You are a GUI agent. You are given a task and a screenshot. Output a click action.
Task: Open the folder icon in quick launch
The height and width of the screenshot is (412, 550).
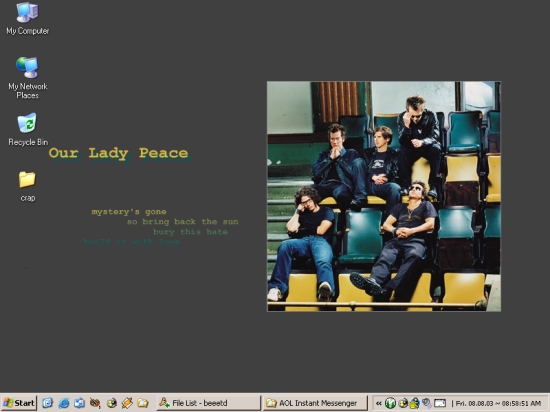coord(143,403)
